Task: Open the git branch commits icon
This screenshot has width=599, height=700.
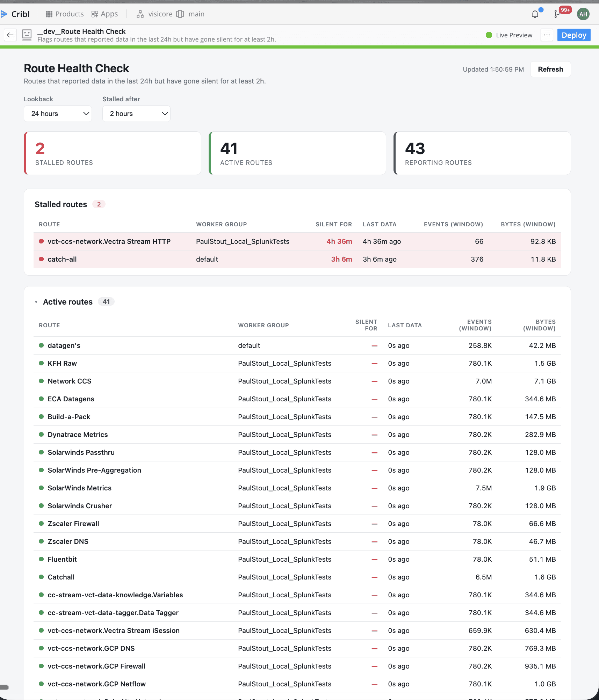Action: point(557,14)
